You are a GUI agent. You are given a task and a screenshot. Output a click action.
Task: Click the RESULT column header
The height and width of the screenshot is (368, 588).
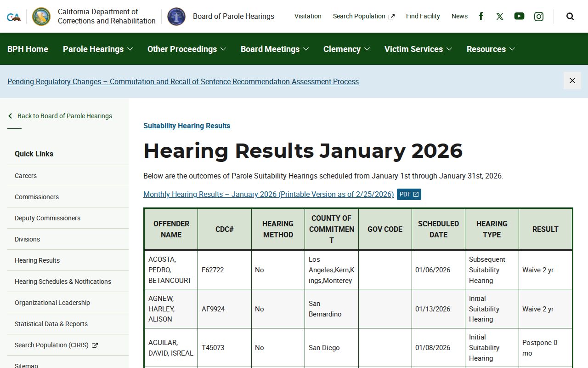coord(545,229)
